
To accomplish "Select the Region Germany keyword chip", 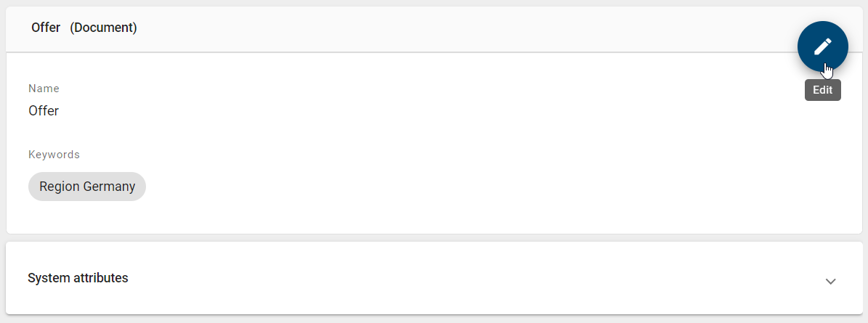I will [87, 187].
